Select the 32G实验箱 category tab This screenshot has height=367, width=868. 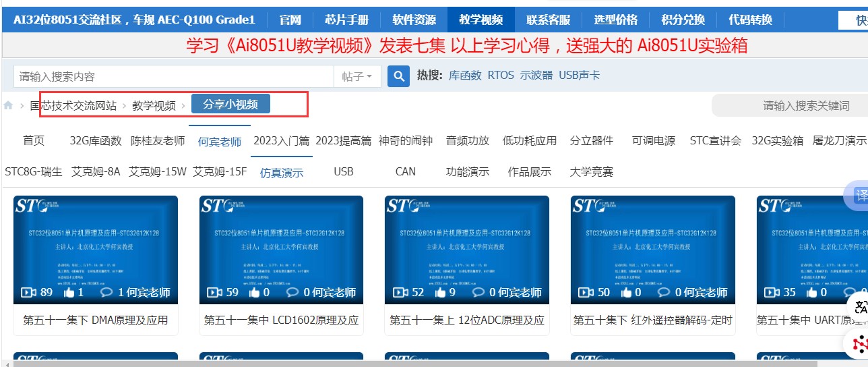click(778, 140)
